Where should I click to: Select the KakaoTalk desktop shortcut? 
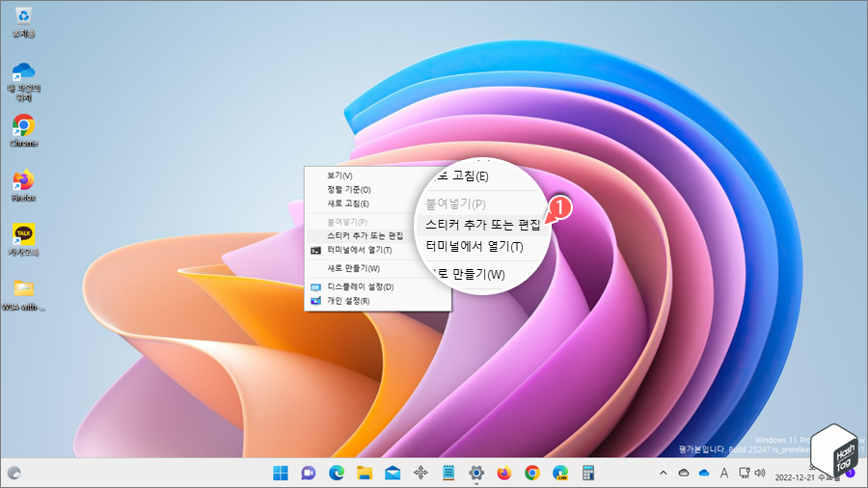pyautogui.click(x=23, y=239)
